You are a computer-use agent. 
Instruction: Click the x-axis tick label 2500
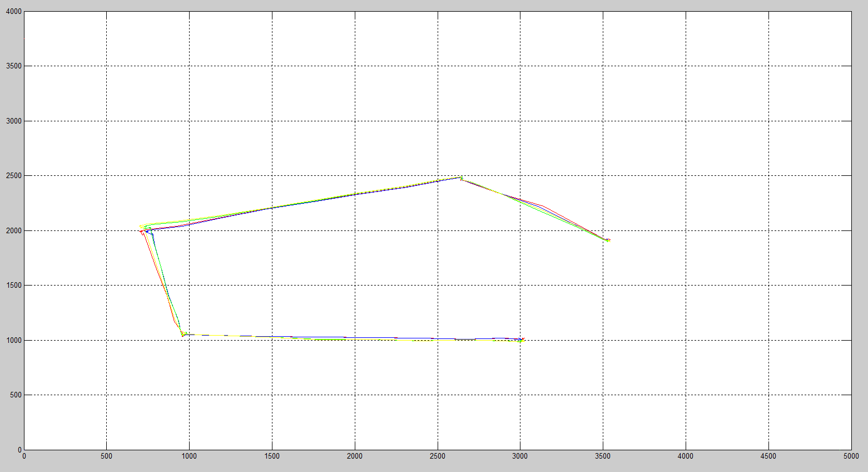pos(438,456)
